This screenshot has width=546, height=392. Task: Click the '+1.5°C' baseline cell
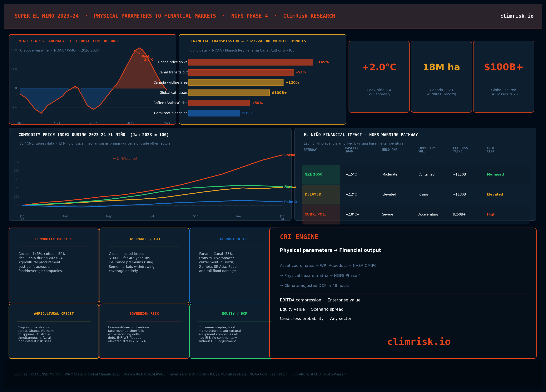[351, 174]
